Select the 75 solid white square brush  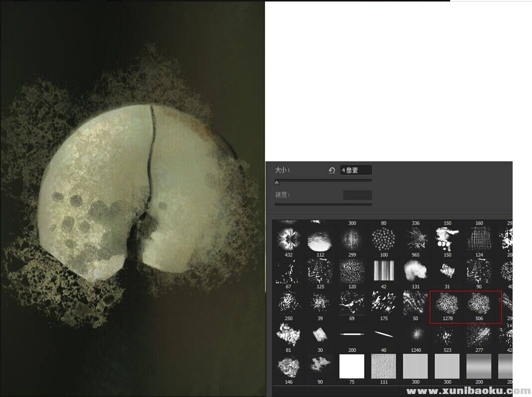tap(352, 366)
